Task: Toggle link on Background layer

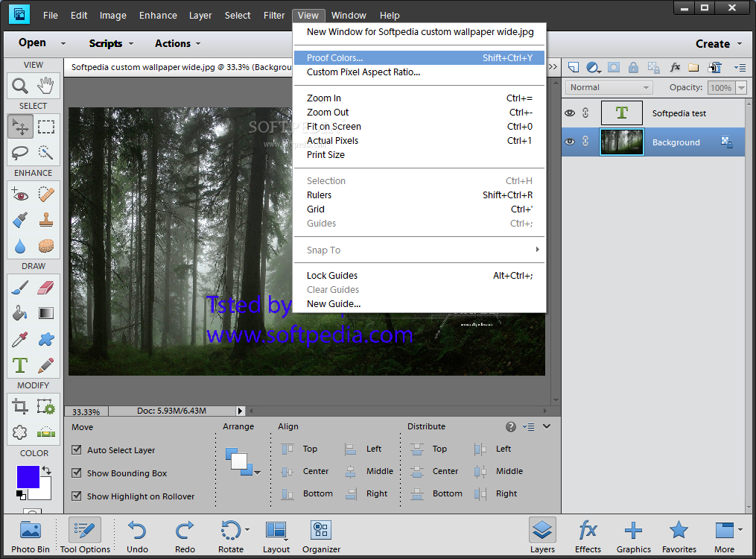Action: tap(585, 142)
